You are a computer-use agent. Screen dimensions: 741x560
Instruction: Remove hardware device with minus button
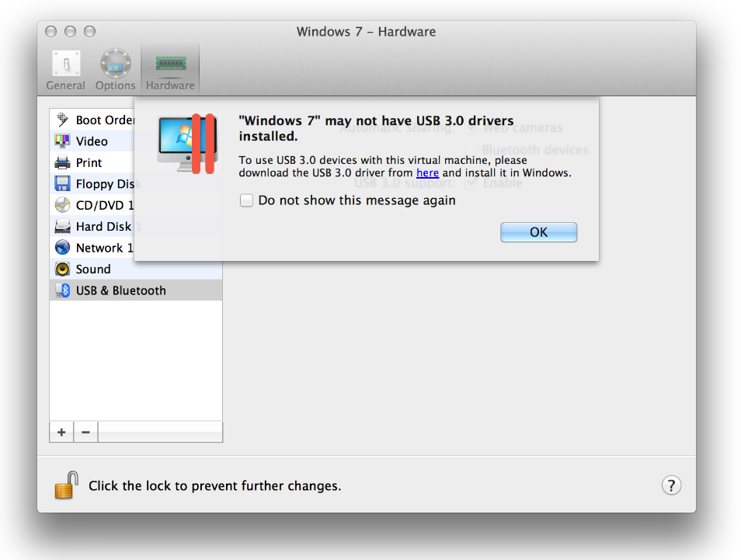coord(85,432)
